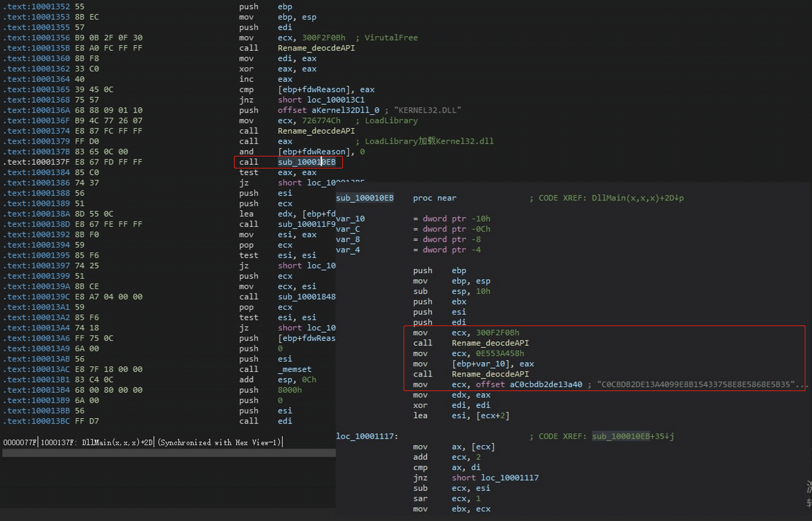Click 'push ebx' in sub_100010EB
Screen dimensions: 812x521
(x=440, y=301)
